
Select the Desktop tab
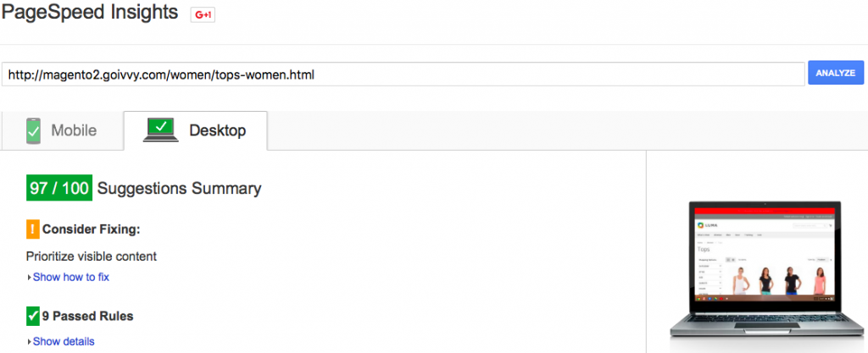click(x=196, y=130)
